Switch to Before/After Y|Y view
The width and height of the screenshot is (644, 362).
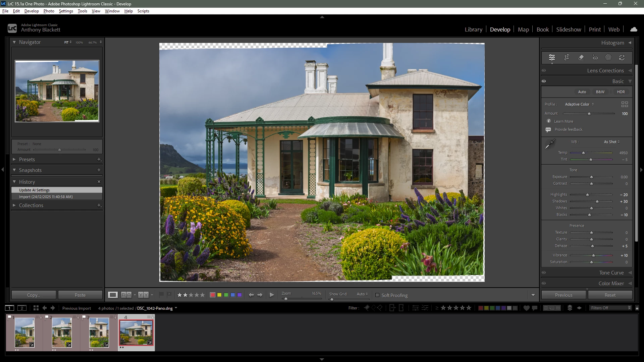pyautogui.click(x=143, y=295)
